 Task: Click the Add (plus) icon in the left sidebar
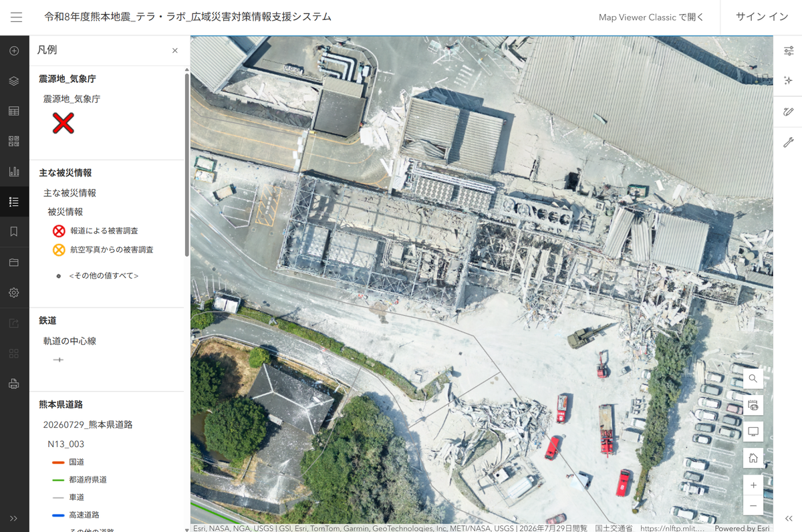tap(14, 51)
